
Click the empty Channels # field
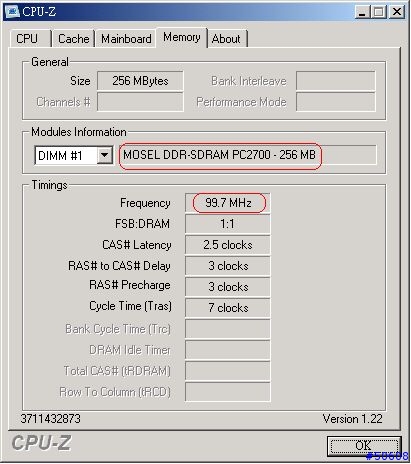point(140,102)
